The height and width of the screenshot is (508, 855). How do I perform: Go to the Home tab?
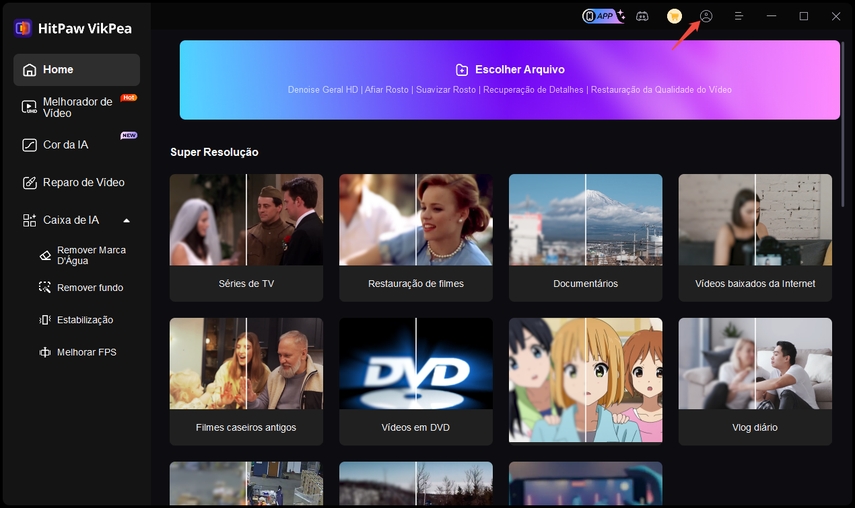(76, 70)
